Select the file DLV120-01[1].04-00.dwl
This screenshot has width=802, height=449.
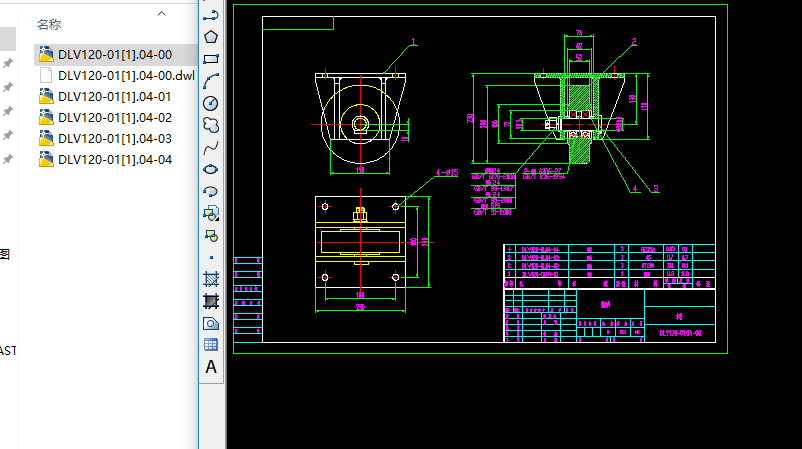click(x=126, y=75)
